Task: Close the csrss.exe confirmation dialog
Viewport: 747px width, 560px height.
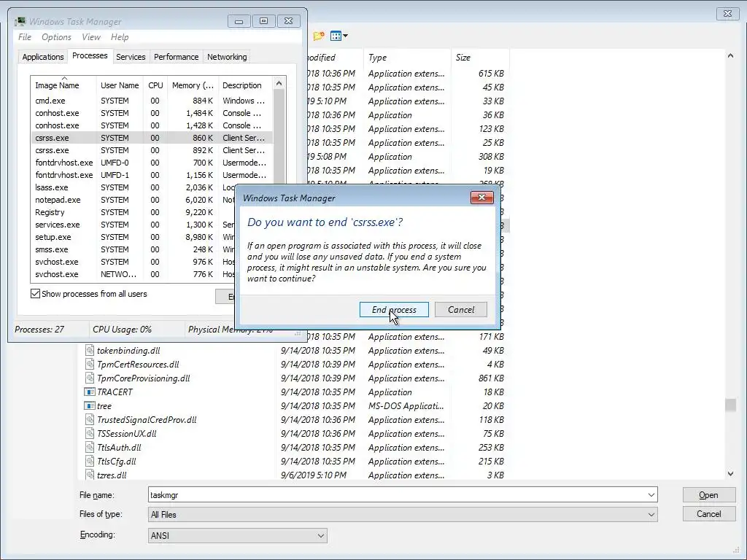Action: tap(481, 197)
